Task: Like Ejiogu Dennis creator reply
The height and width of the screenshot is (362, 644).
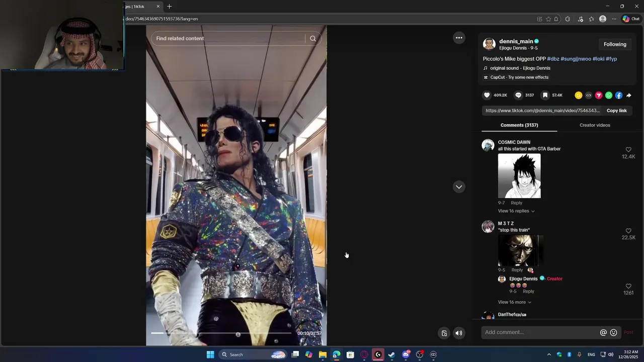Action: 628,286
